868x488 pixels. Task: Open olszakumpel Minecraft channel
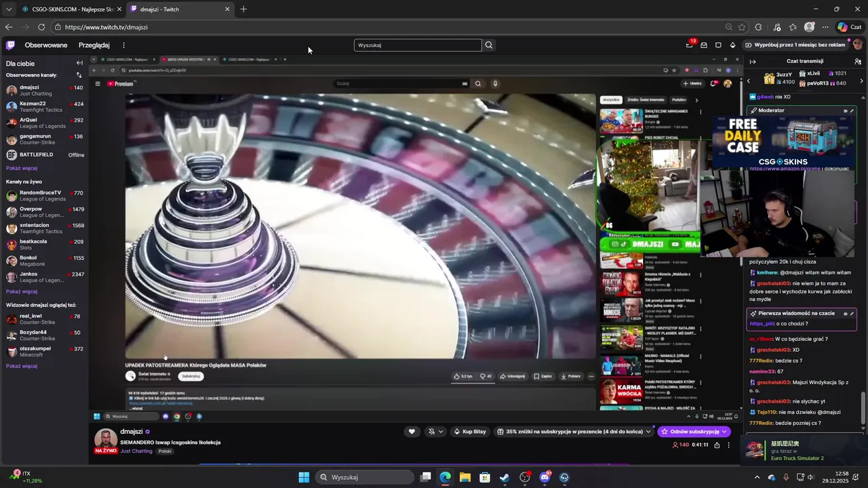(44, 351)
